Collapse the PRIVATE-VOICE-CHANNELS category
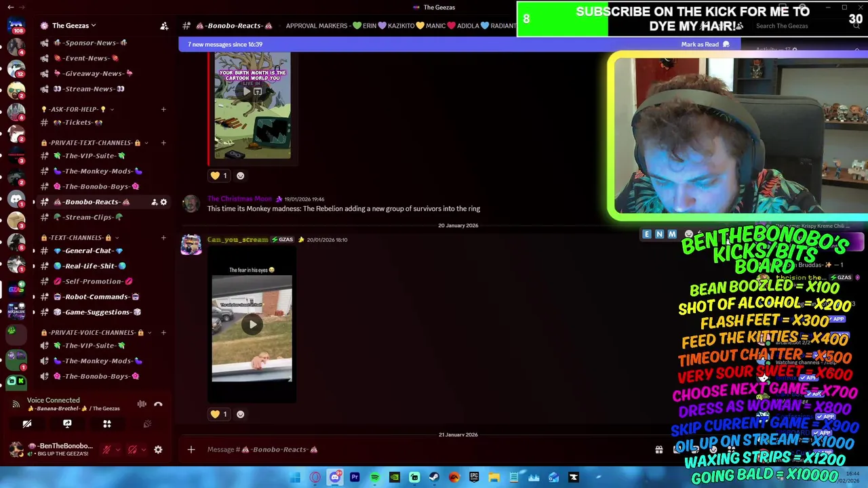The image size is (868, 488). pyautogui.click(x=96, y=333)
